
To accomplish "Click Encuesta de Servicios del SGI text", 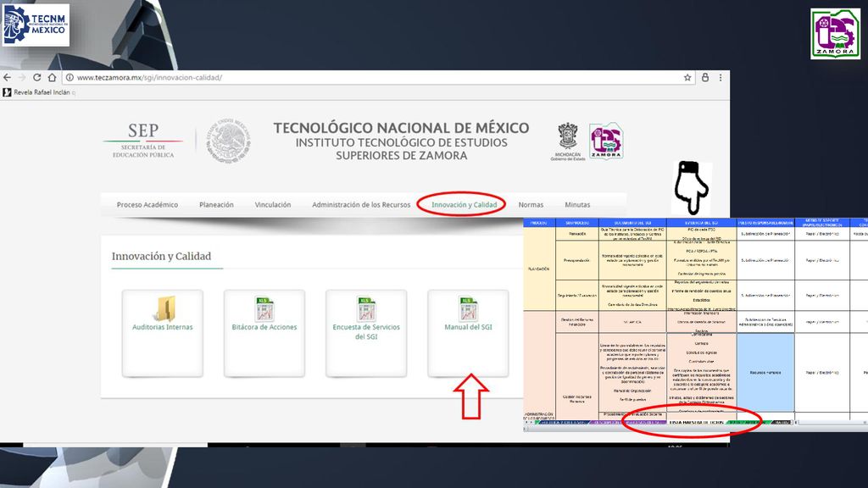I will (366, 331).
